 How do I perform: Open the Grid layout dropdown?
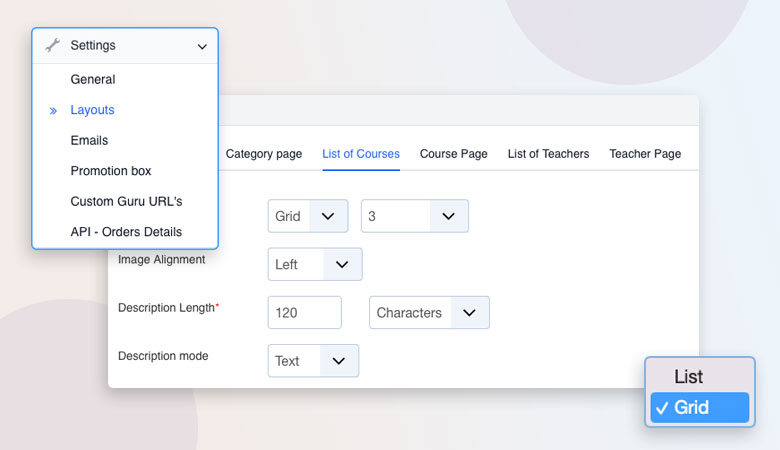coord(308,216)
